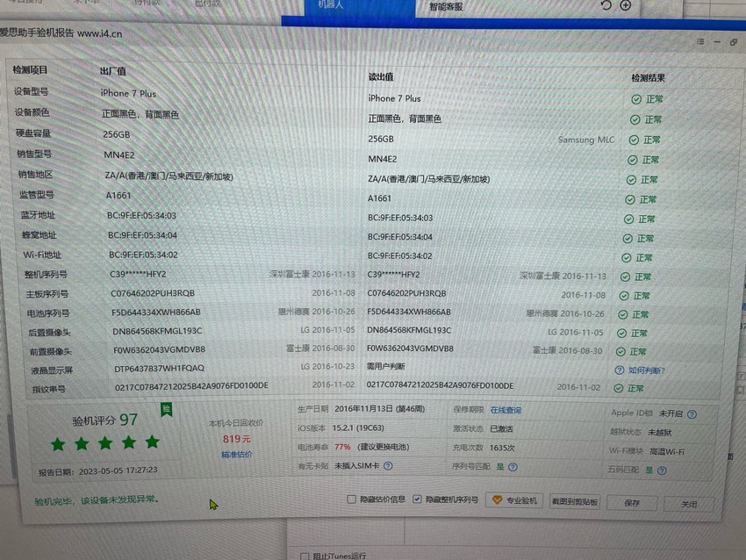Screen dimensions: 746x560
Task: Click the help icon beside 未插入SIM卡
Action: coord(388,466)
